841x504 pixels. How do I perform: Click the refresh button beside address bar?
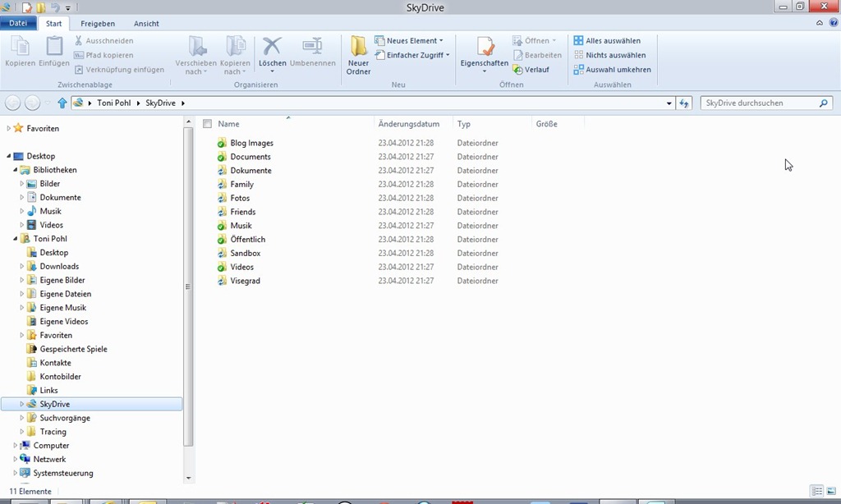[x=684, y=103]
